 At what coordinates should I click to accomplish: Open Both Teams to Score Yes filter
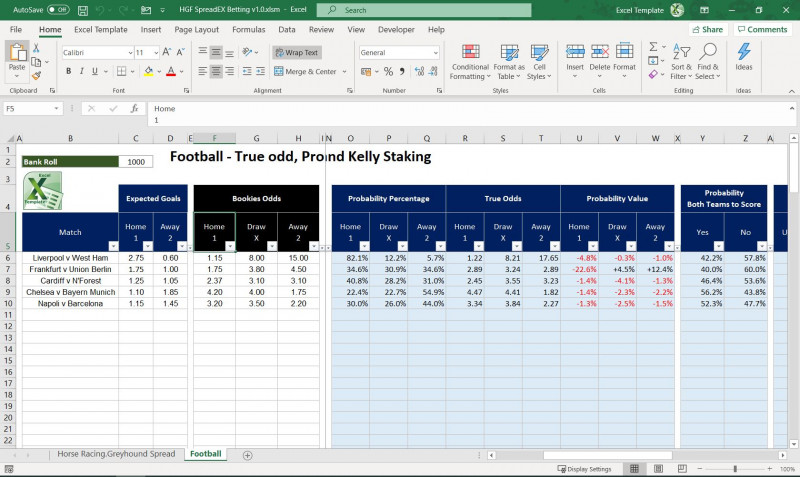(718, 246)
